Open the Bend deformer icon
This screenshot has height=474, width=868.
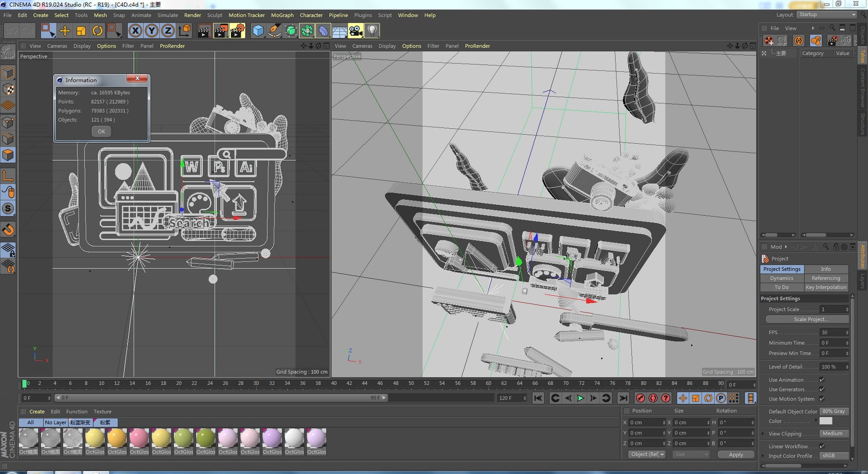pyautogui.click(x=323, y=31)
